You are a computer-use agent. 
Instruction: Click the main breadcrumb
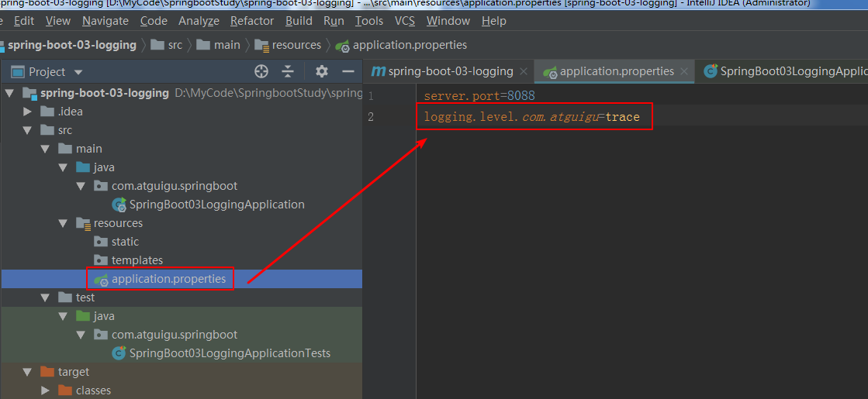[219, 45]
